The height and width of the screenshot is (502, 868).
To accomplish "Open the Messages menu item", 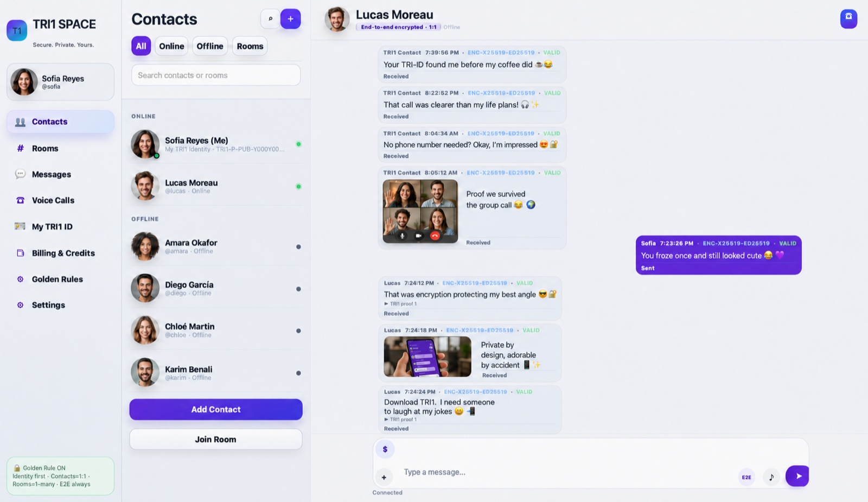I will 60,174.
